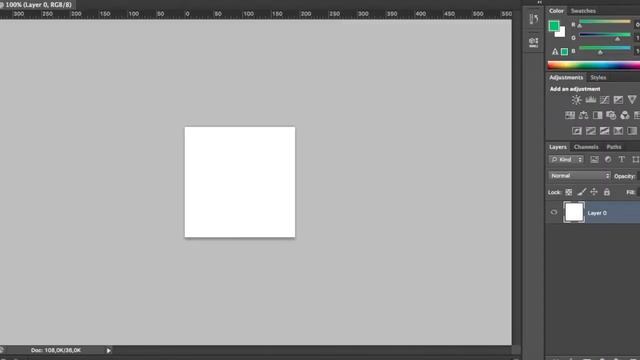640x360 pixels.
Task: Switch to the Styles tab
Action: tap(598, 78)
